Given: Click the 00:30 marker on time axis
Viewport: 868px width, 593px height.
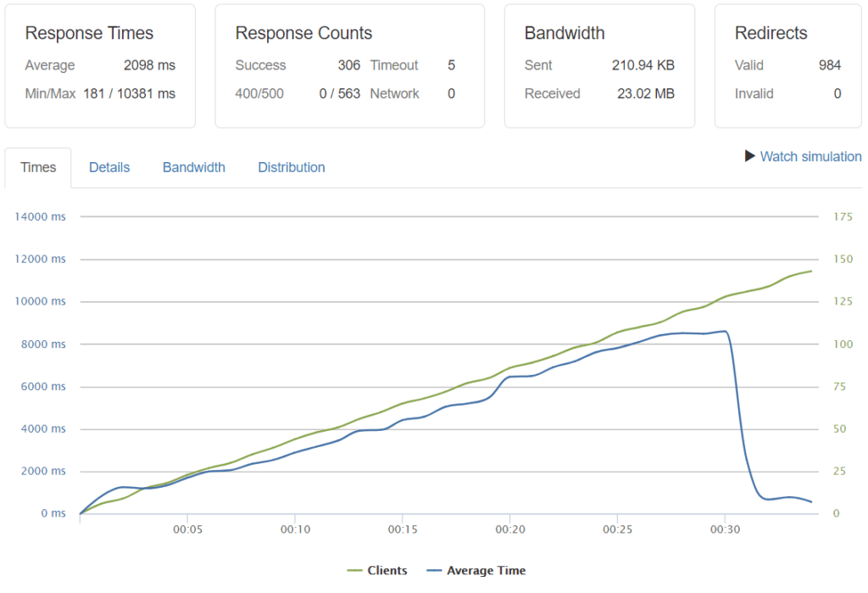Looking at the screenshot, I should pyautogui.click(x=724, y=529).
